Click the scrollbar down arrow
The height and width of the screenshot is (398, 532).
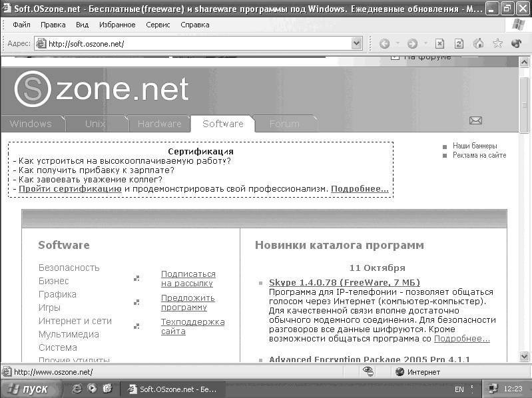[524, 356]
